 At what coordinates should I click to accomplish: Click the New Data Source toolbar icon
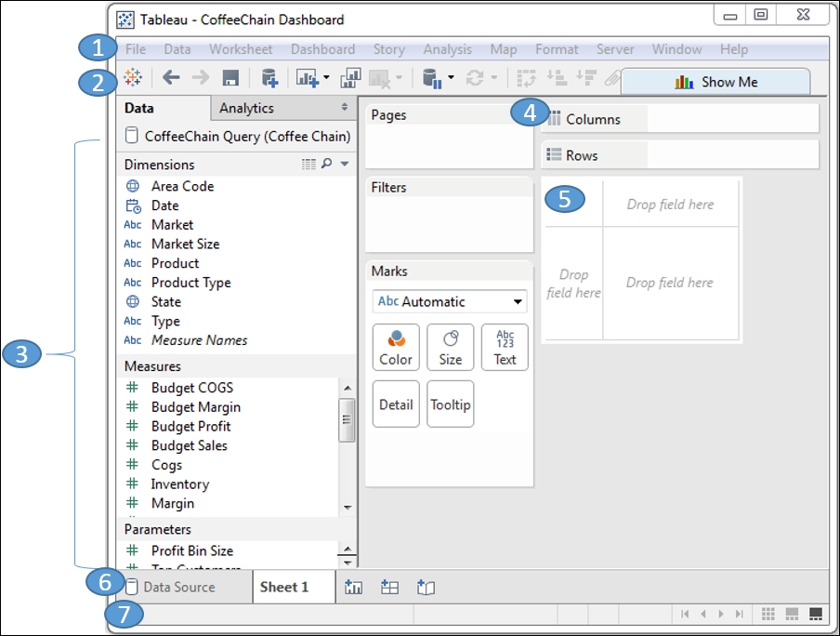point(269,78)
